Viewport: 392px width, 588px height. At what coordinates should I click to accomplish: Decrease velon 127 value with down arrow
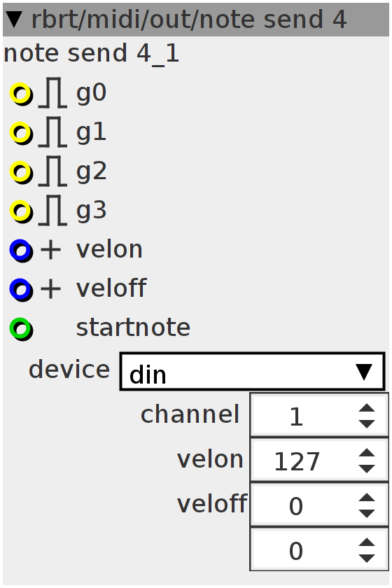point(367,469)
